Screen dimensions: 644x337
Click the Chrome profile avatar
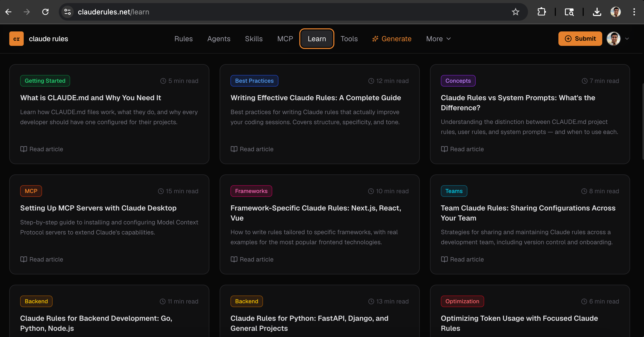tap(615, 12)
